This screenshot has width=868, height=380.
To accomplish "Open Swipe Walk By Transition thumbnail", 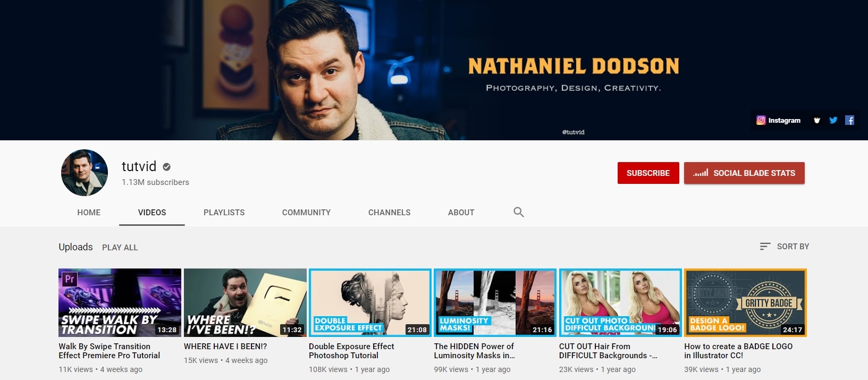I will (120, 302).
